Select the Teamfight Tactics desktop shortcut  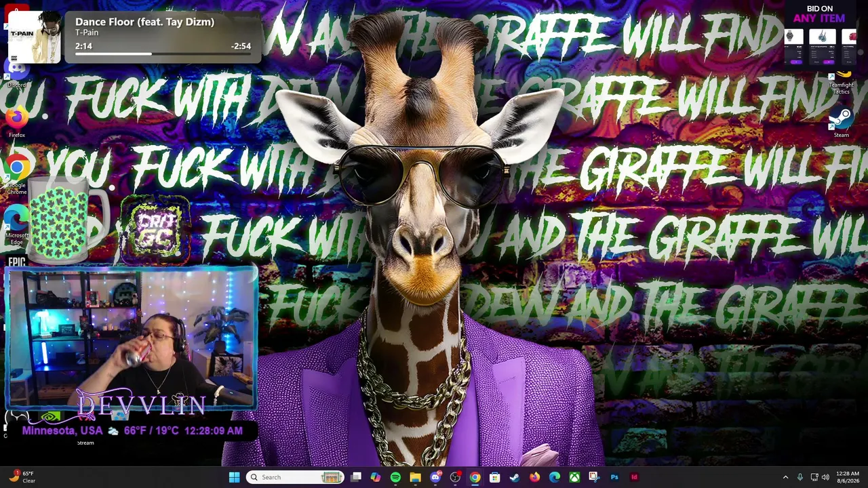tap(841, 83)
